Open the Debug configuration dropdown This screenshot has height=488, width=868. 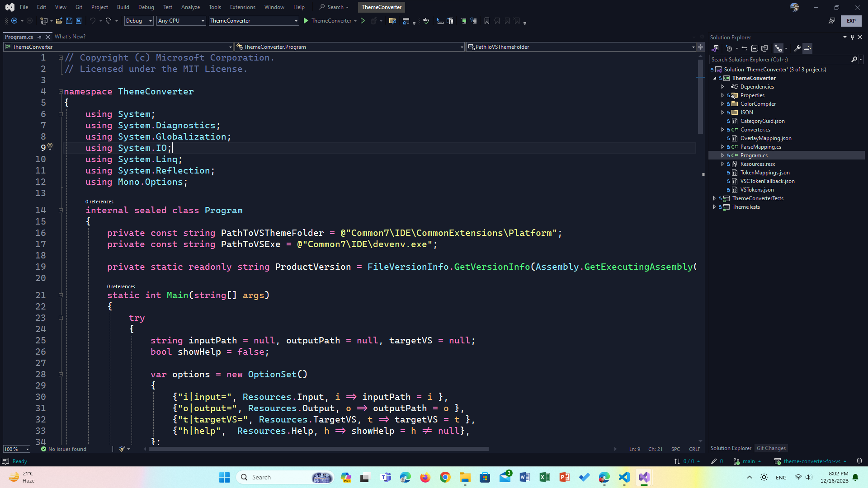point(138,21)
